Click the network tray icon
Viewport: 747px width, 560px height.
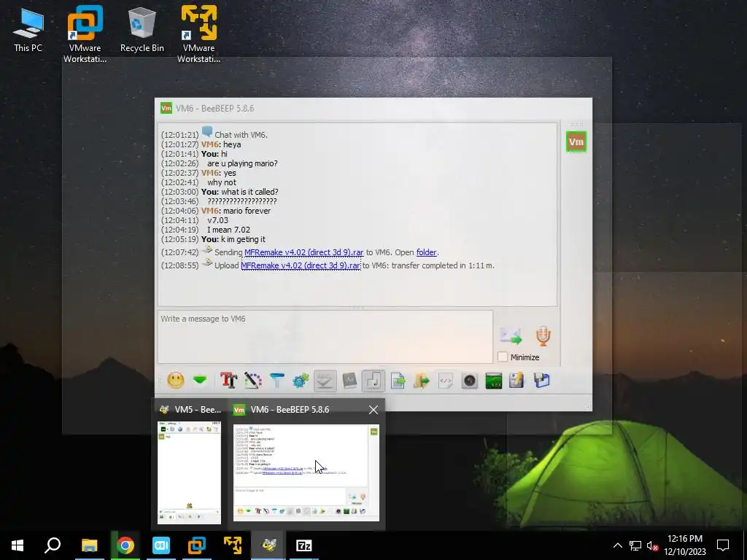click(635, 545)
